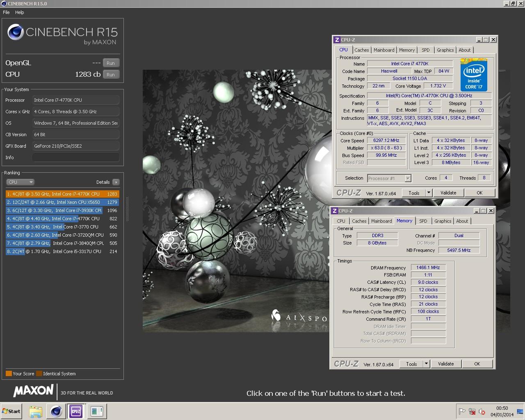
Task: Click the Core Speed 6297.12 MHz value
Action: click(x=386, y=140)
